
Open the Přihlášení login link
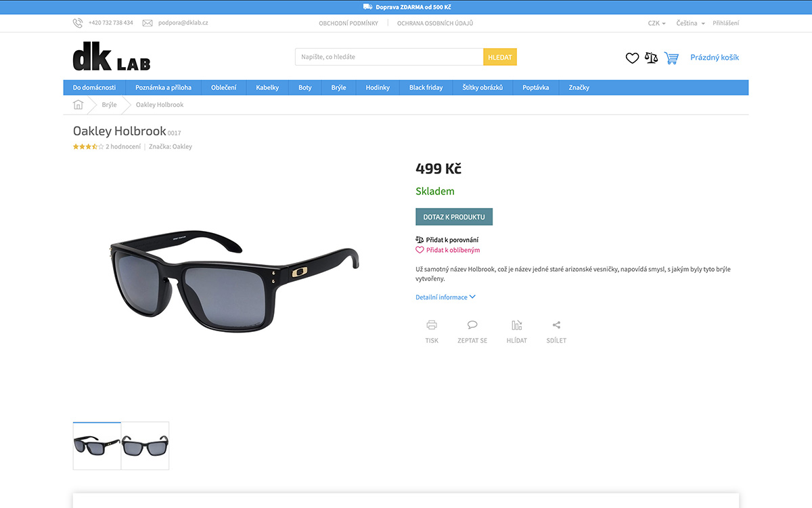point(726,23)
